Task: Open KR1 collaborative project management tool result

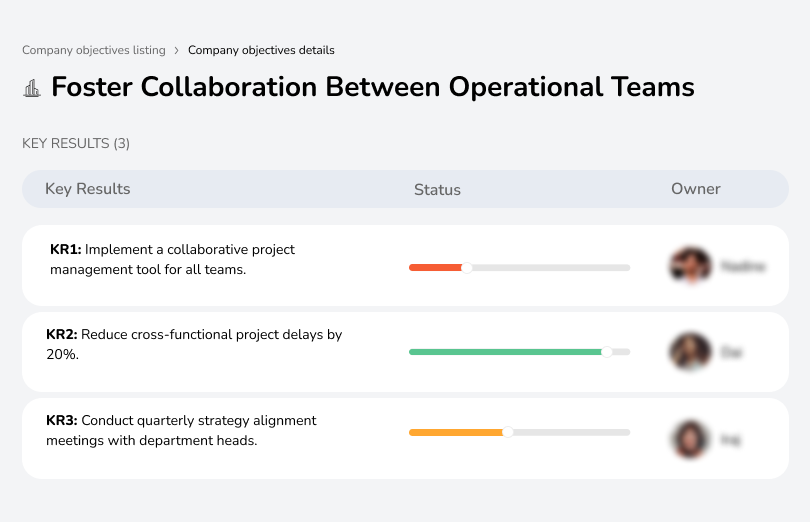Action: (x=172, y=259)
